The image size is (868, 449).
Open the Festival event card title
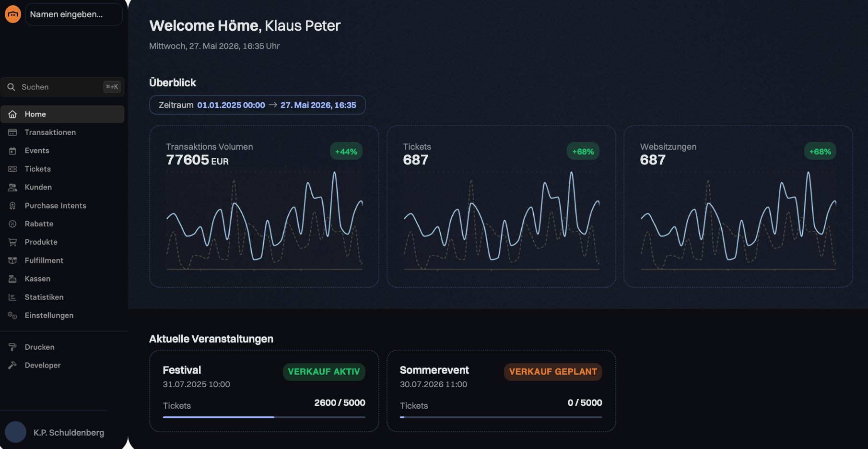(x=182, y=370)
